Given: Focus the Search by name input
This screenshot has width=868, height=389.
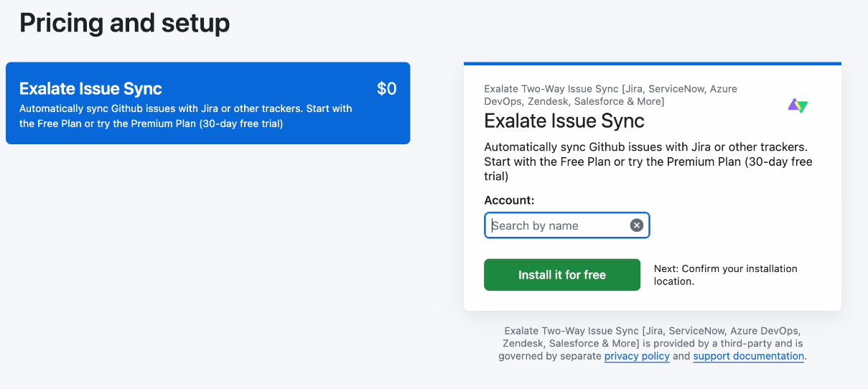Looking at the screenshot, I should (x=556, y=225).
